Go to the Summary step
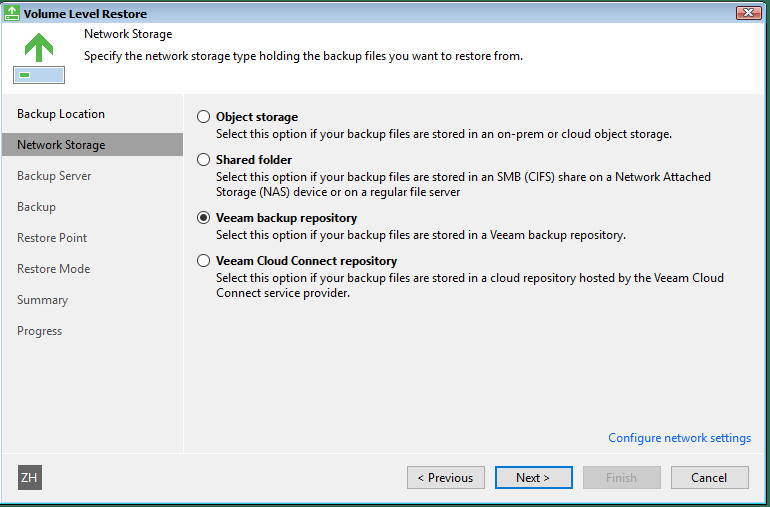 click(42, 300)
